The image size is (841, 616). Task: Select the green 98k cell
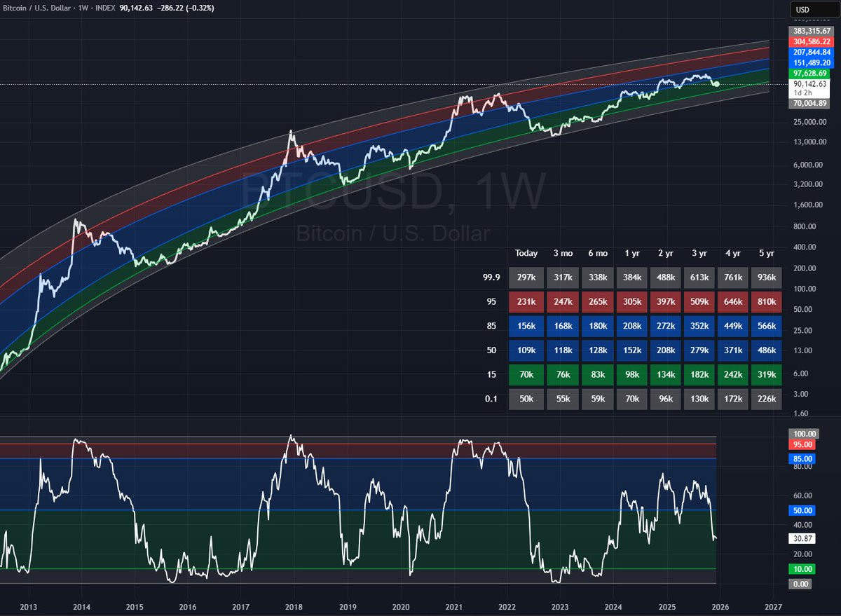(632, 374)
